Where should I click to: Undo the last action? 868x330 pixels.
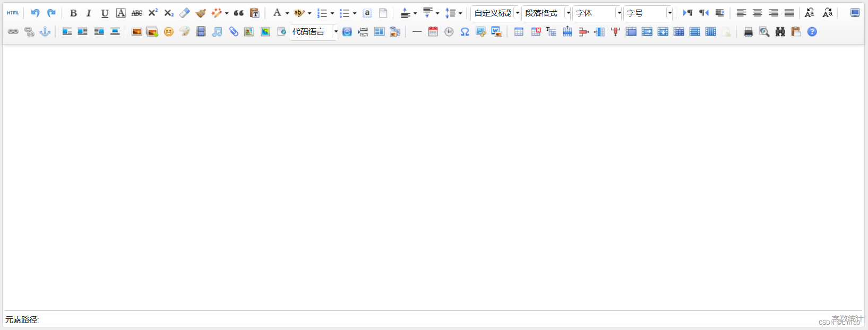35,13
